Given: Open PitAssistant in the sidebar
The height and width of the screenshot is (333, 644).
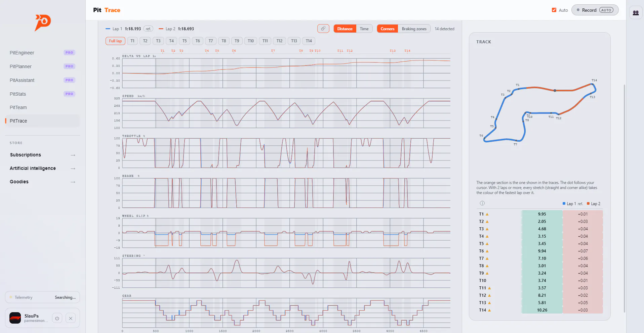Looking at the screenshot, I should pyautogui.click(x=42, y=80).
